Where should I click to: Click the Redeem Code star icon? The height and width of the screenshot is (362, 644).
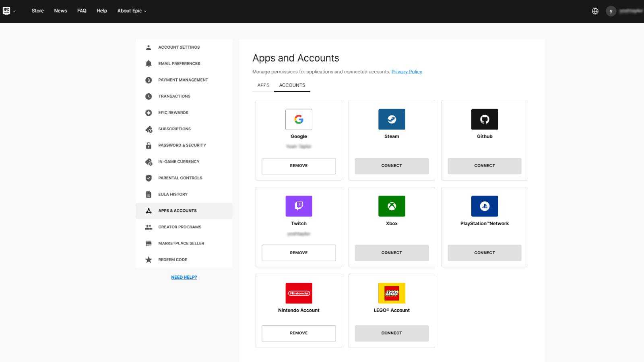[149, 260]
